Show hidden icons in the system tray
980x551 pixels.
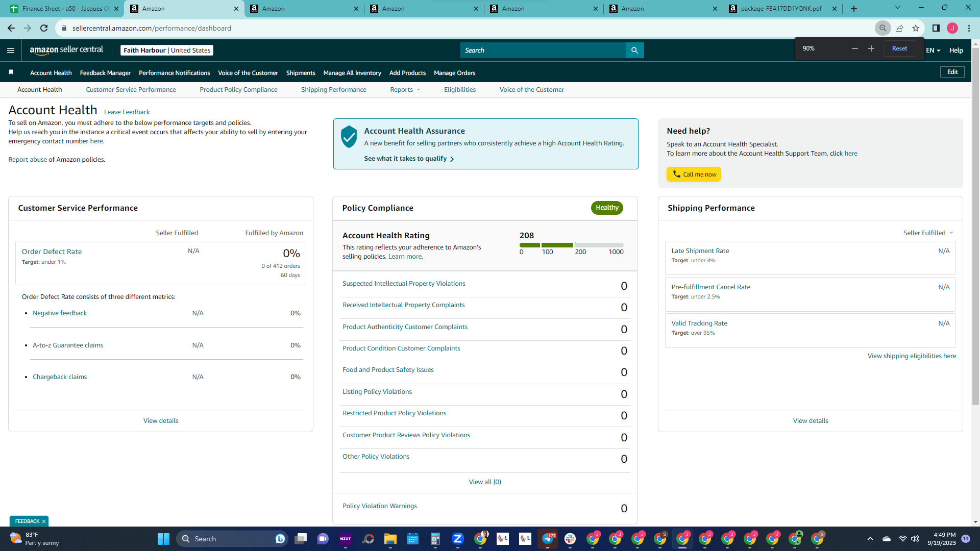point(870,539)
